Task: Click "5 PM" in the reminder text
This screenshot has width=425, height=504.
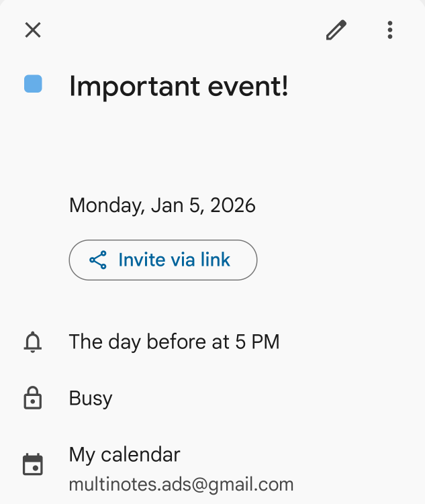Action: [x=257, y=342]
